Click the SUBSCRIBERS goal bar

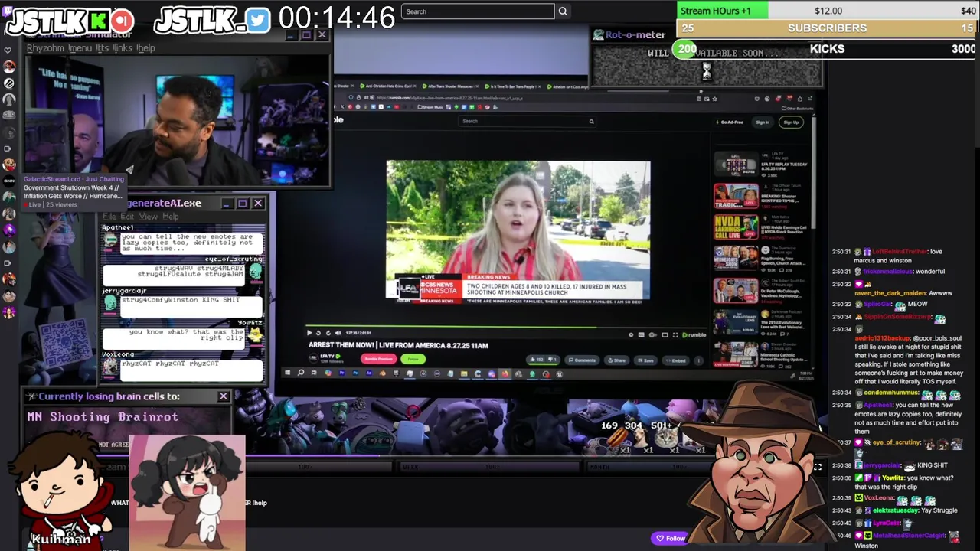(828, 28)
